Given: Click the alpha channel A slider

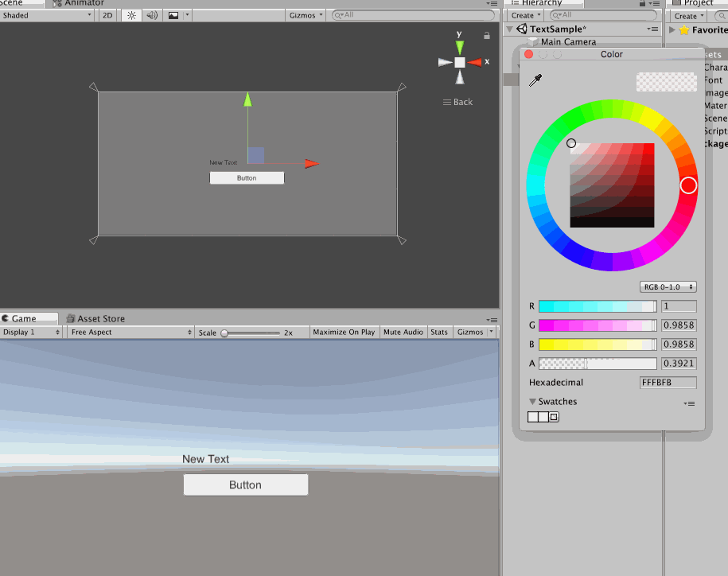Looking at the screenshot, I should click(598, 364).
